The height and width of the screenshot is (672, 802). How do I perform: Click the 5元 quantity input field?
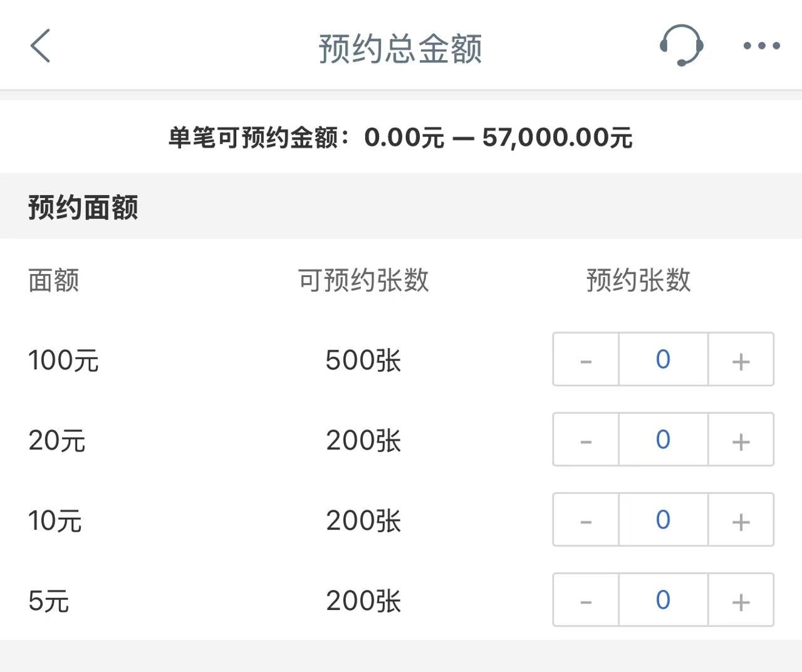click(x=663, y=601)
